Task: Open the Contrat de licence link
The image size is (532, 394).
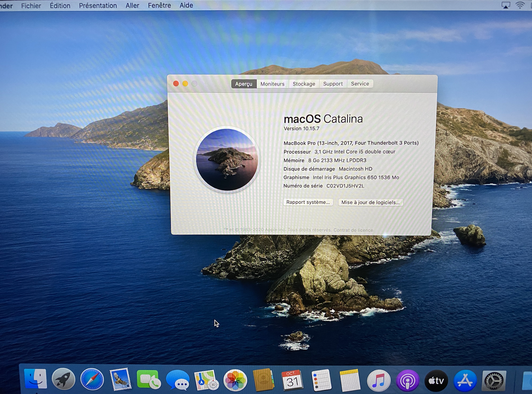Action: [353, 230]
